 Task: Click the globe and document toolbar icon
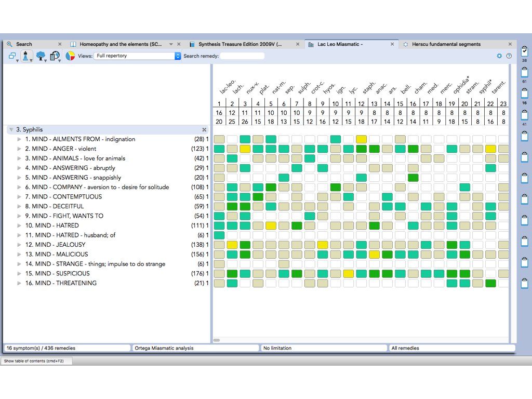54,56
